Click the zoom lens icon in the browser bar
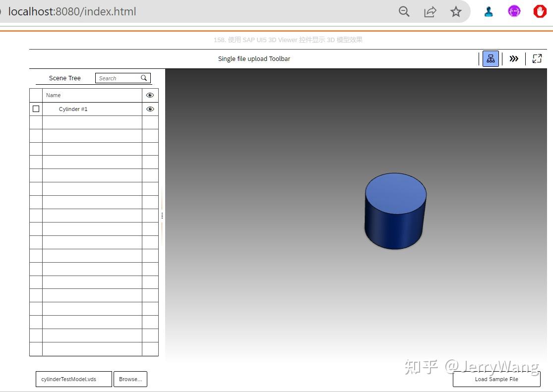Image resolution: width=553 pixels, height=392 pixels. (x=404, y=11)
